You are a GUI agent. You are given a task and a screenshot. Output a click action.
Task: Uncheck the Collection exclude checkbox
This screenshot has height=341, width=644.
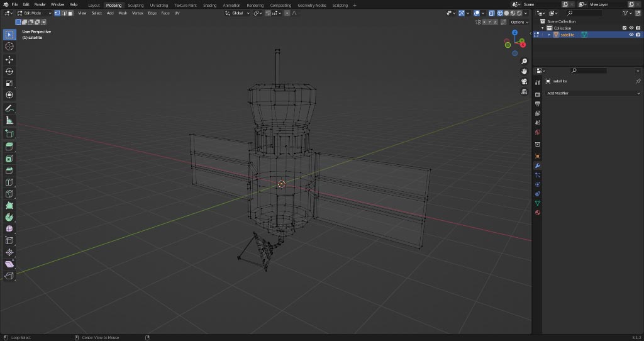(624, 28)
